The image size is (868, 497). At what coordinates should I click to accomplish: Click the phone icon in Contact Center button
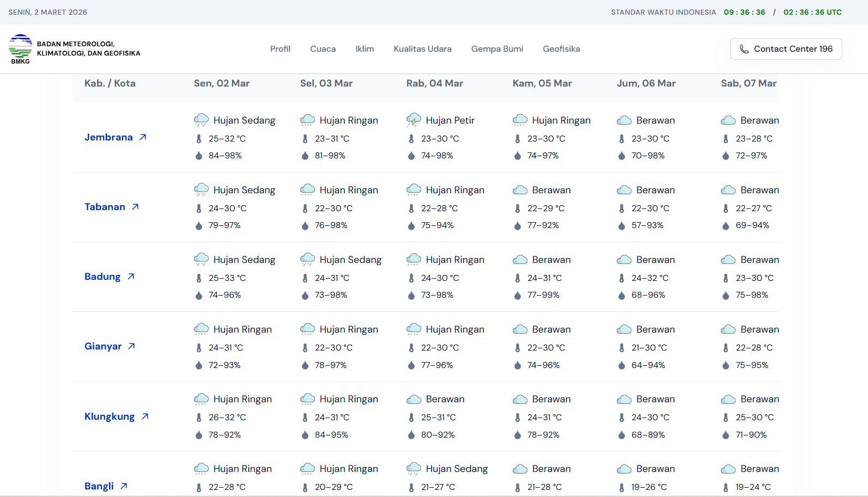point(744,49)
